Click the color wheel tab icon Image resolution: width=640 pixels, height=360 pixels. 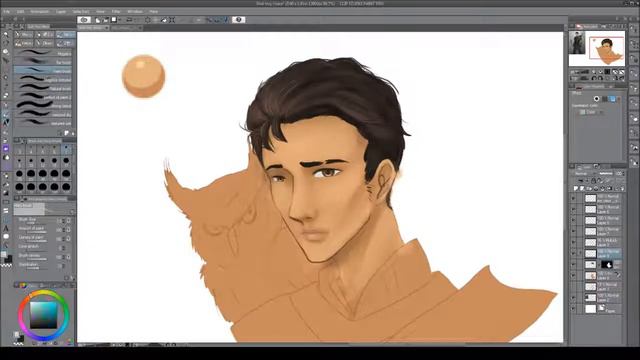[x=22, y=285]
